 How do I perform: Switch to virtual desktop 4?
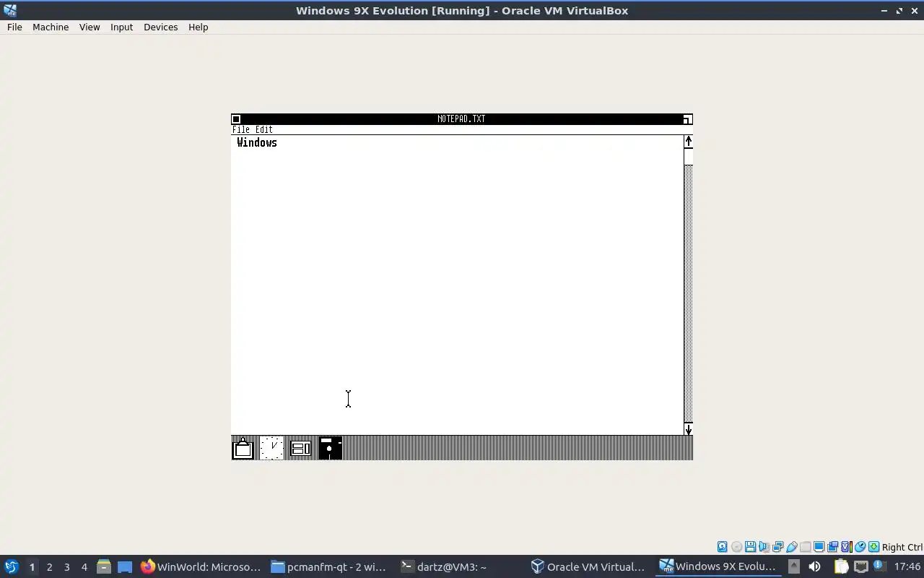tap(84, 566)
